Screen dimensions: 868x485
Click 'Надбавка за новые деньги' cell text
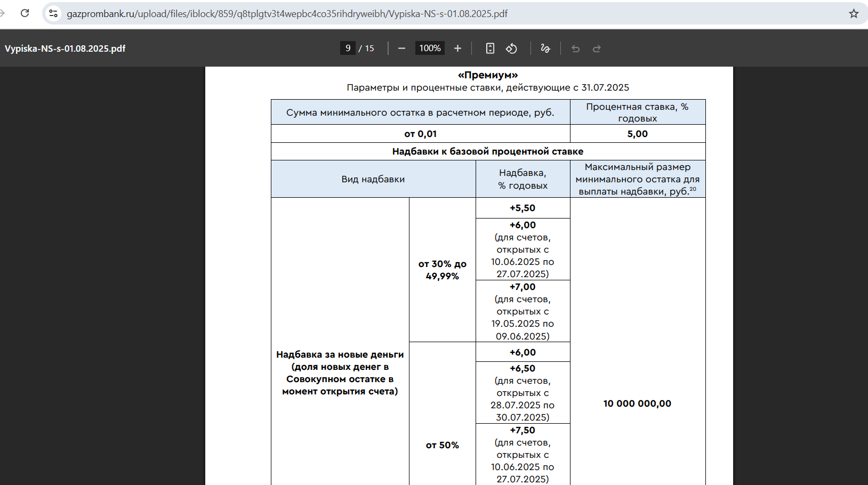coord(340,373)
